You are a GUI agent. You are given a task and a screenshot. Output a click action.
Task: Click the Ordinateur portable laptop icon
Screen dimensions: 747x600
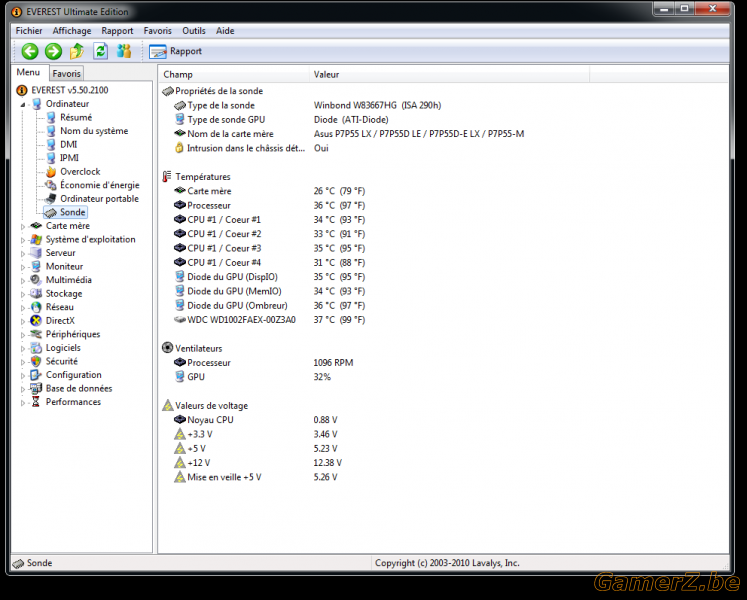(51, 199)
